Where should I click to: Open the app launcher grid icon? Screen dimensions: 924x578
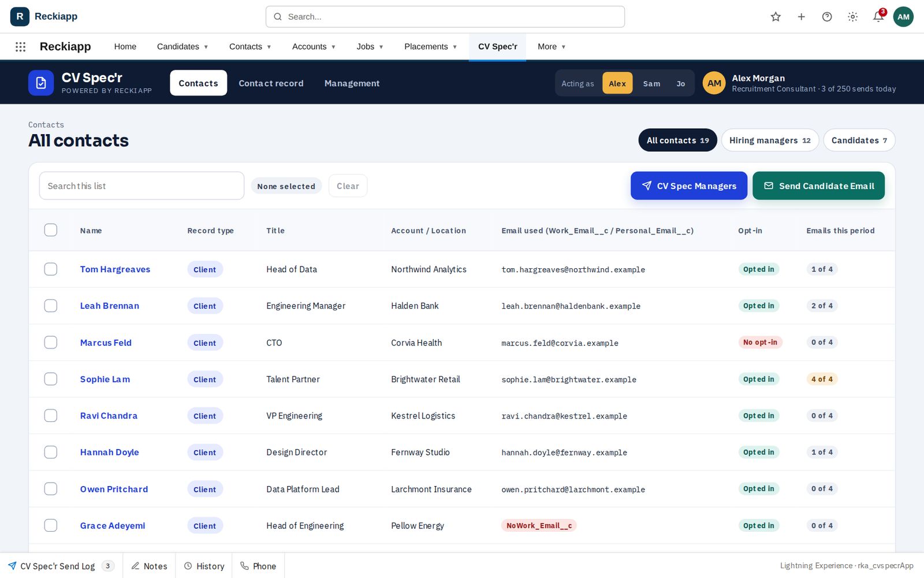tap(20, 47)
